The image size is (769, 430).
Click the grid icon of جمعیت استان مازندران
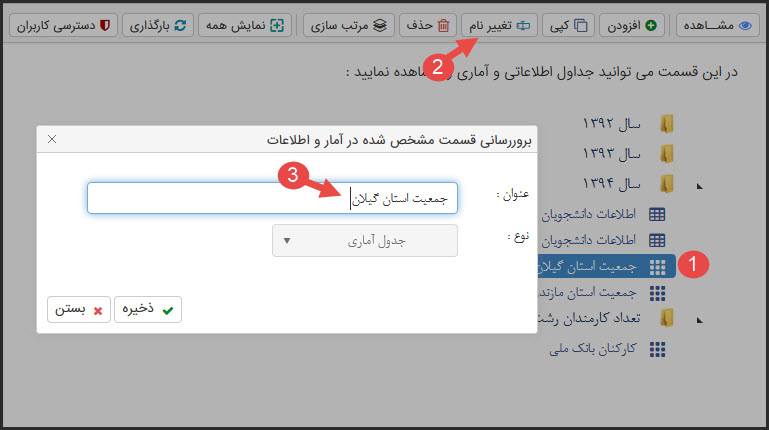(657, 292)
